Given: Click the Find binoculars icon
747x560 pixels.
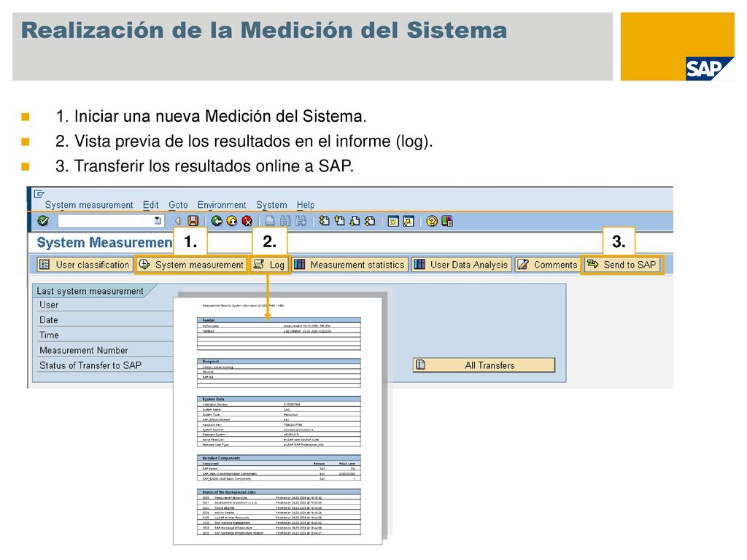Looking at the screenshot, I should (285, 221).
